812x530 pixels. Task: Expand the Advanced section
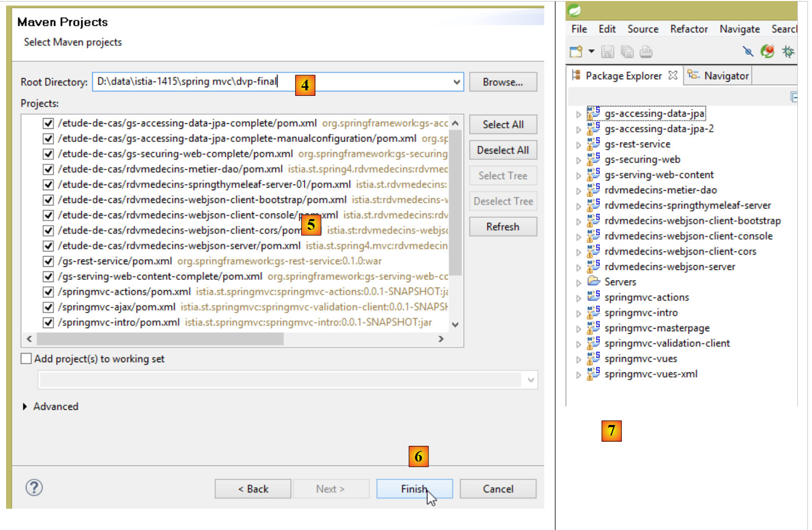pos(25,407)
